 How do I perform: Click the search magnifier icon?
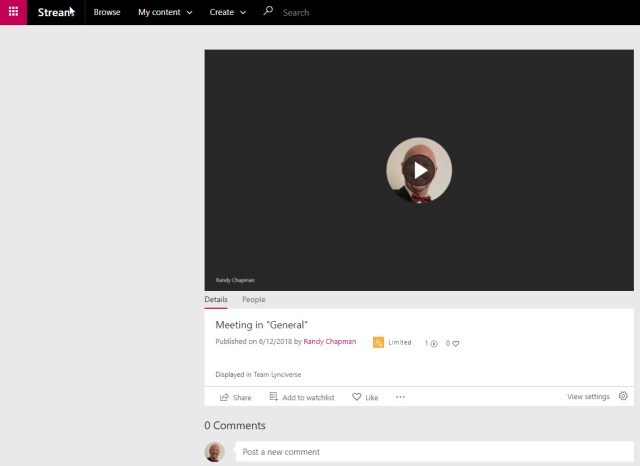coord(268,12)
